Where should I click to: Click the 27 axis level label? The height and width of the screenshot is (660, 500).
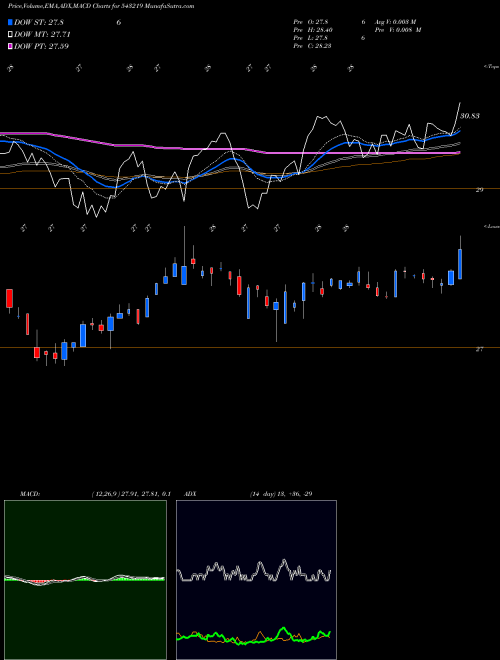[x=479, y=349]
